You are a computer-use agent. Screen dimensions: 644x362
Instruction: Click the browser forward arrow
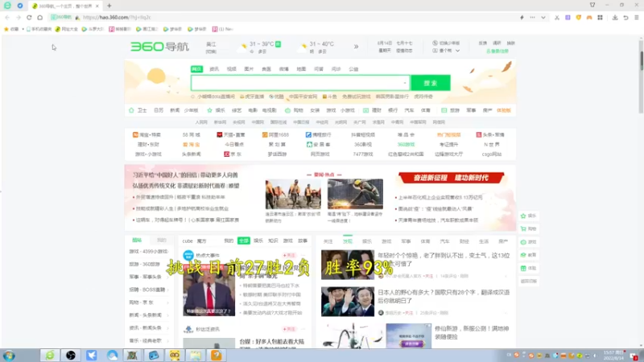click(18, 18)
